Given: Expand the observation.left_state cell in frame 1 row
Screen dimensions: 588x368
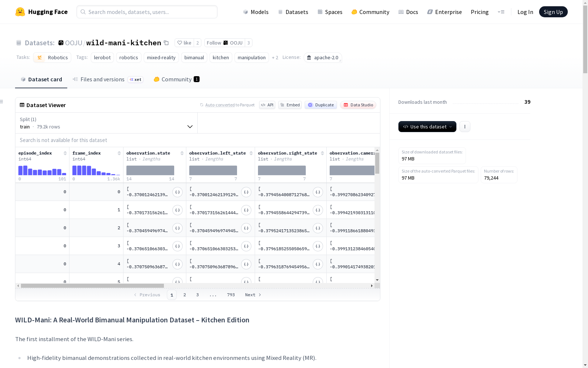Looking at the screenshot, I should click(x=246, y=210).
